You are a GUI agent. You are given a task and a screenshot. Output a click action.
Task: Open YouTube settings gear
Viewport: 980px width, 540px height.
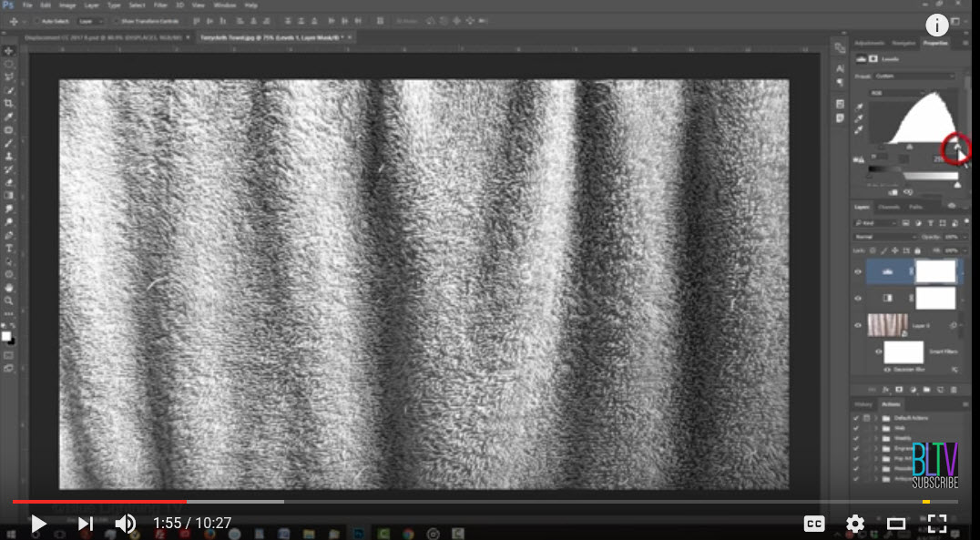(855, 523)
